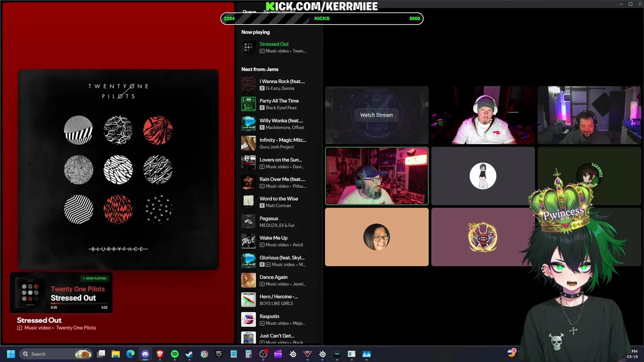
Task: Click the Windows taskbar Search box
Action: [56, 354]
